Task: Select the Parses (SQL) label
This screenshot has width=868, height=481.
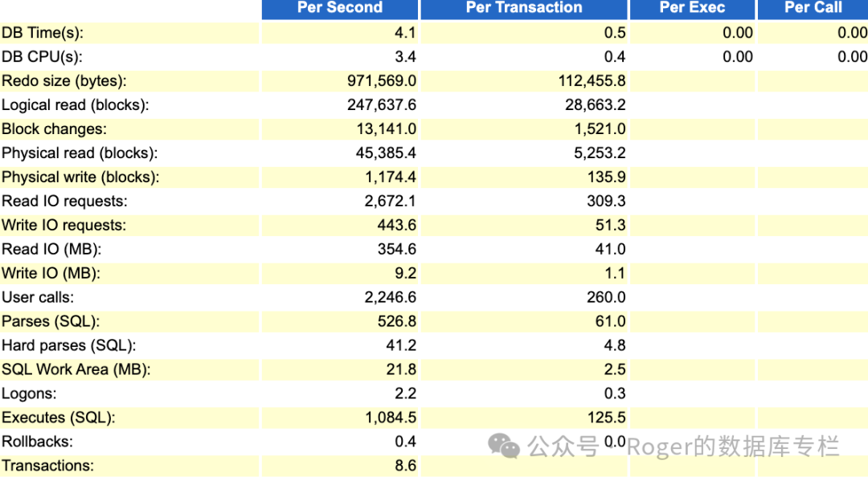Action: [51, 321]
